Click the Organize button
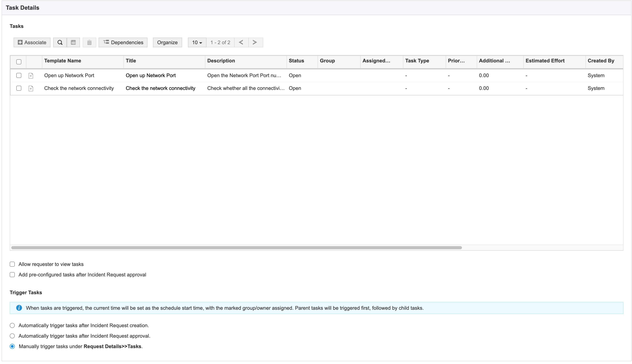The image size is (632, 364). 167,42
